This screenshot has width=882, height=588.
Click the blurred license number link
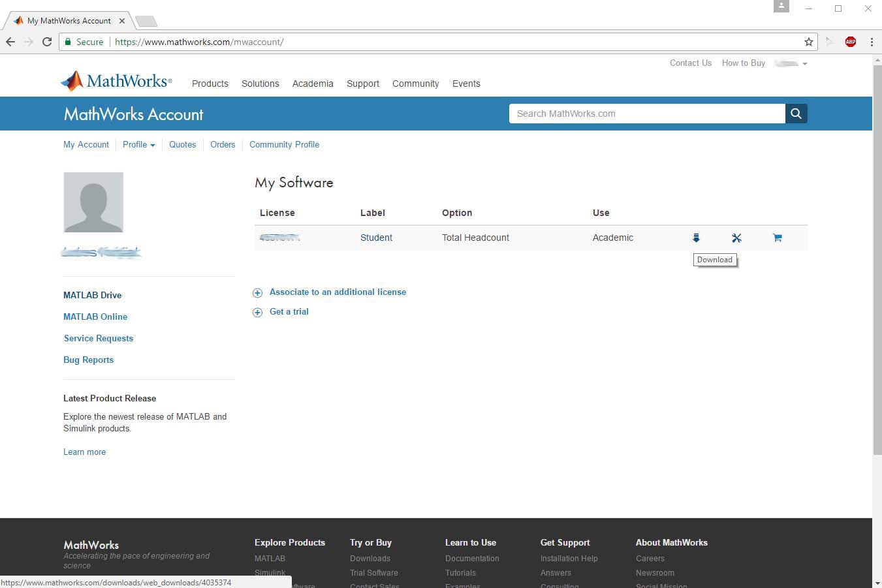[x=280, y=238]
